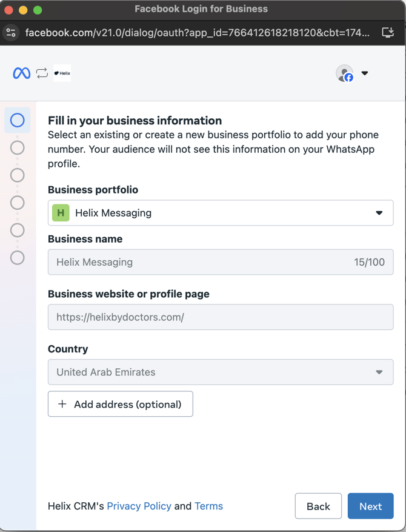Image resolution: width=406 pixels, height=532 pixels.
Task: Click the Business website input field
Action: [x=221, y=317]
